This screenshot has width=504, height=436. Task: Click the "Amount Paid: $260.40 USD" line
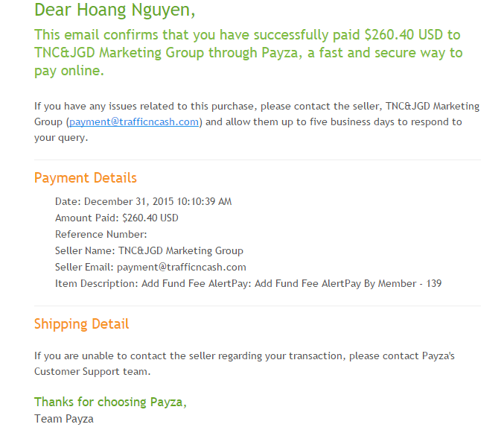pos(117,218)
